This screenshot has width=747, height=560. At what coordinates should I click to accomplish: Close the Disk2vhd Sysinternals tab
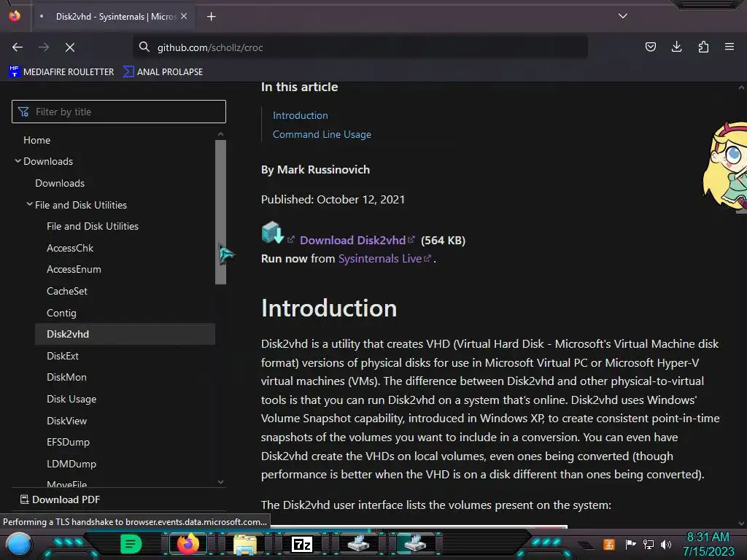tap(184, 16)
